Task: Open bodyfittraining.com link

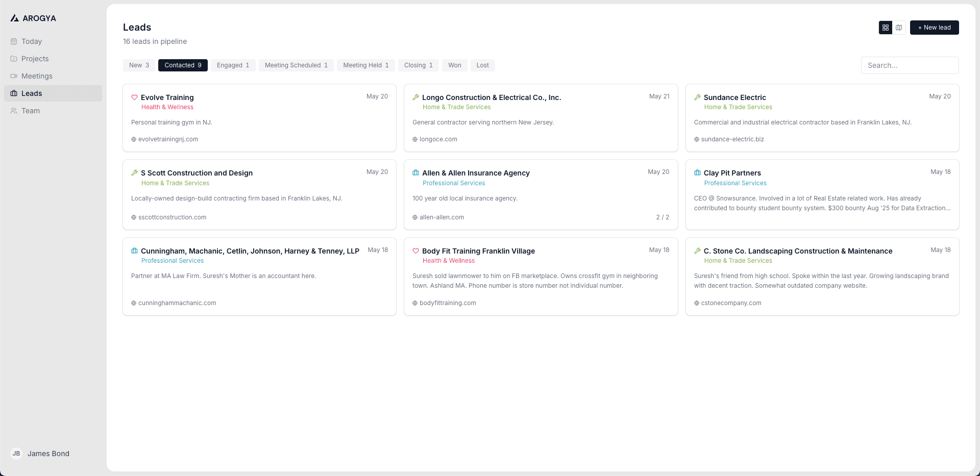Action: tap(448, 303)
